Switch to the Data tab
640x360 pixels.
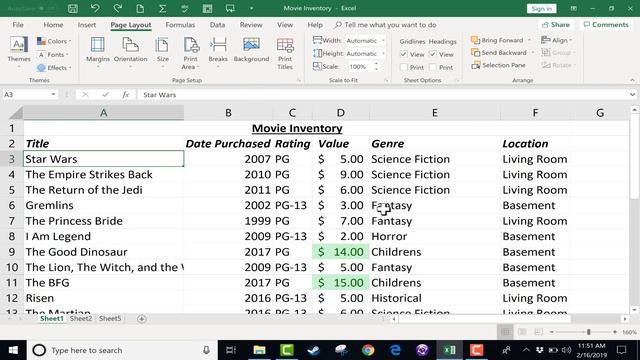[x=217, y=25]
